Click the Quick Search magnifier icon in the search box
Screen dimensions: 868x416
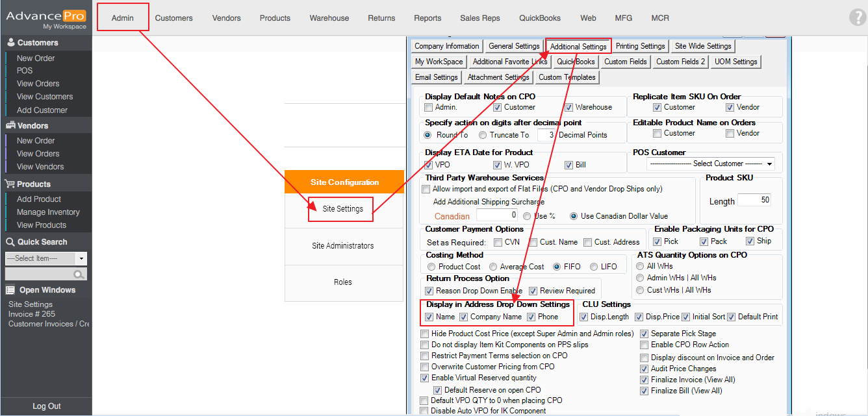click(x=79, y=275)
